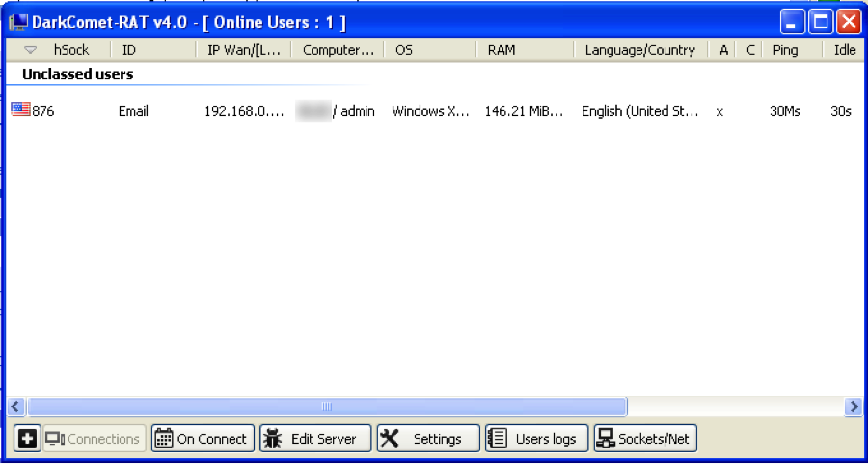Click the DarkComet title bar monitor icon

click(x=18, y=23)
